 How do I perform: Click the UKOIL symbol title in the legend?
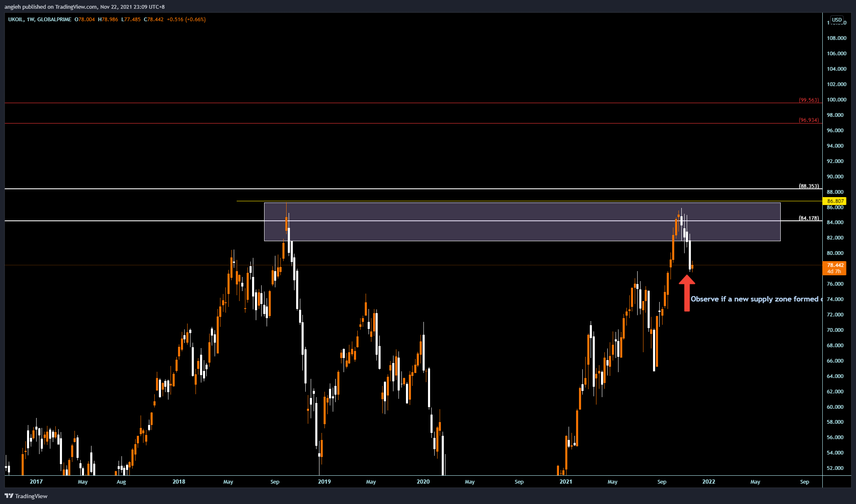click(x=16, y=20)
